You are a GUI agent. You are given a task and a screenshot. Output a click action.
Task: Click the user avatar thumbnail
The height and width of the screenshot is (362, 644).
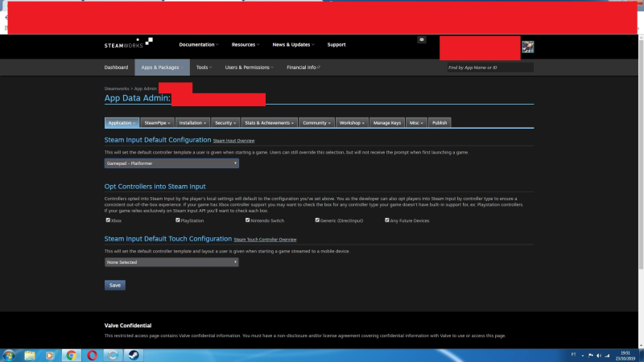coord(528,47)
